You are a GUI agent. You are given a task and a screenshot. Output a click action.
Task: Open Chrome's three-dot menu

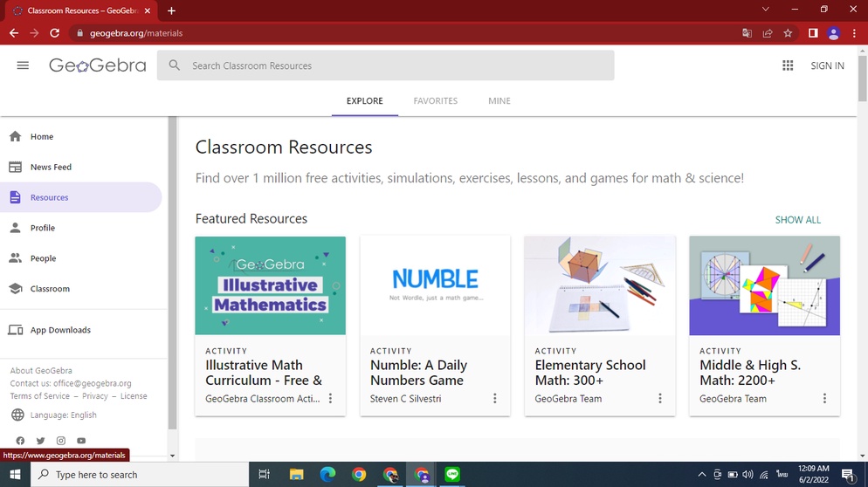[x=854, y=33]
